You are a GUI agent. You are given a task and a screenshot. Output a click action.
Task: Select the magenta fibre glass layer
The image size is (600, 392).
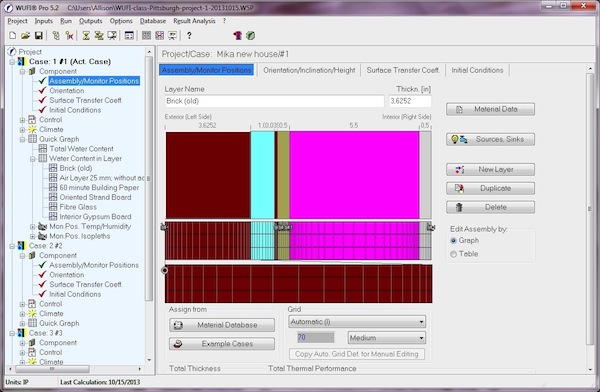[354, 175]
